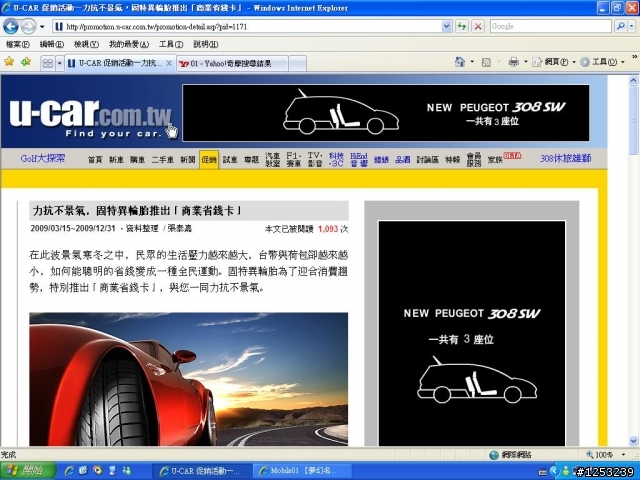The height and width of the screenshot is (480, 640).
Task: Open the 我的最愛(A) menu
Action: [x=129, y=44]
